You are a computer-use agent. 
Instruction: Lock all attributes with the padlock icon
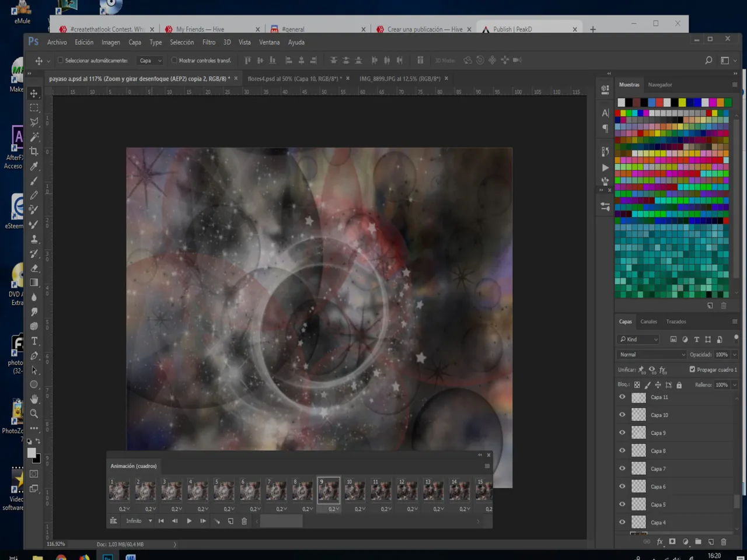tap(679, 385)
